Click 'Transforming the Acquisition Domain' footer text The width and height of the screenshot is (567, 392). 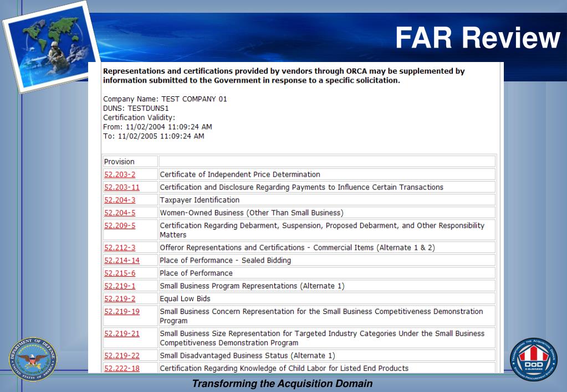pyautogui.click(x=282, y=384)
